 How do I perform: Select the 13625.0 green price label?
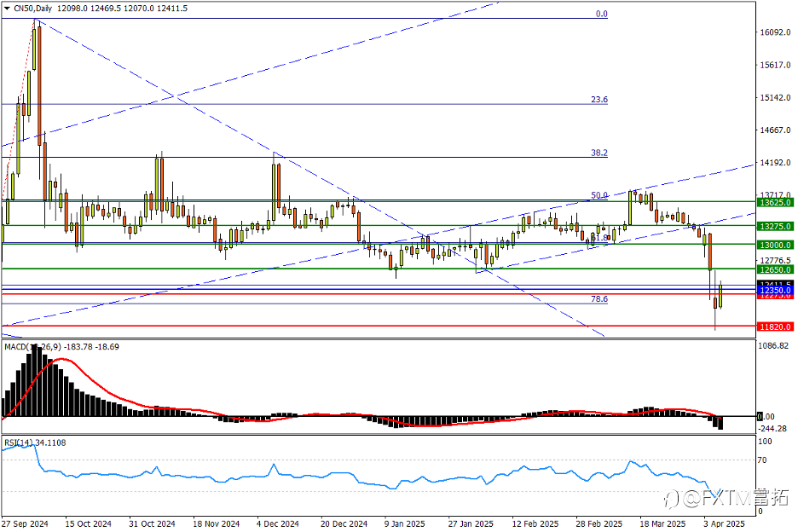[775, 203]
